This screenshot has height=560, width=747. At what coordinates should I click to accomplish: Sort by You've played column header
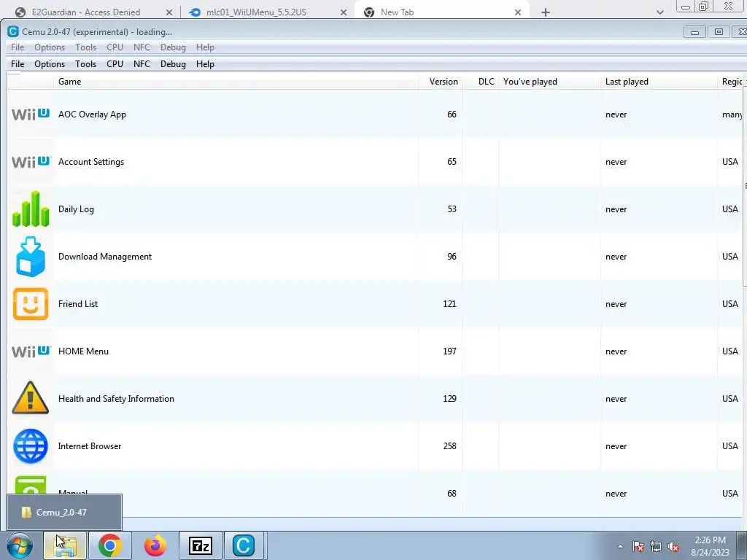point(549,82)
